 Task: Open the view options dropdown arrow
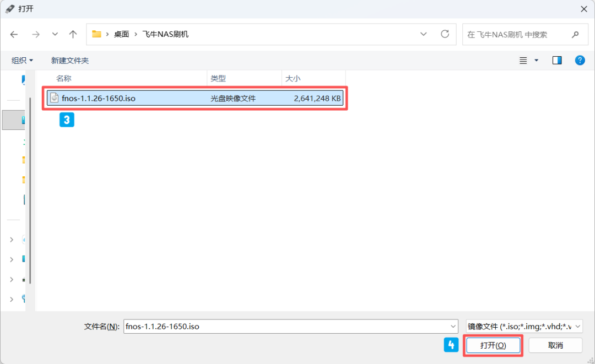(x=536, y=60)
